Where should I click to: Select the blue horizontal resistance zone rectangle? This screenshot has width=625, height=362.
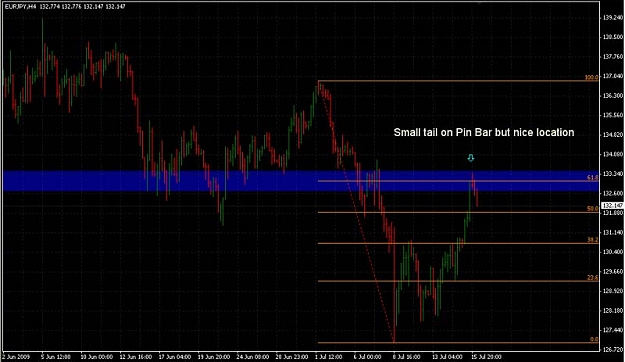(x=301, y=181)
